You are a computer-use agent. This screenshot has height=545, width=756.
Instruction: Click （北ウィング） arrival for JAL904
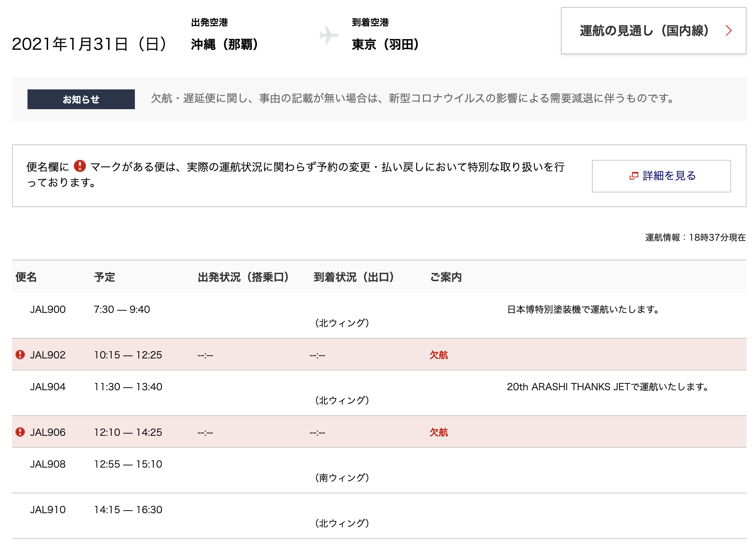tap(342, 400)
